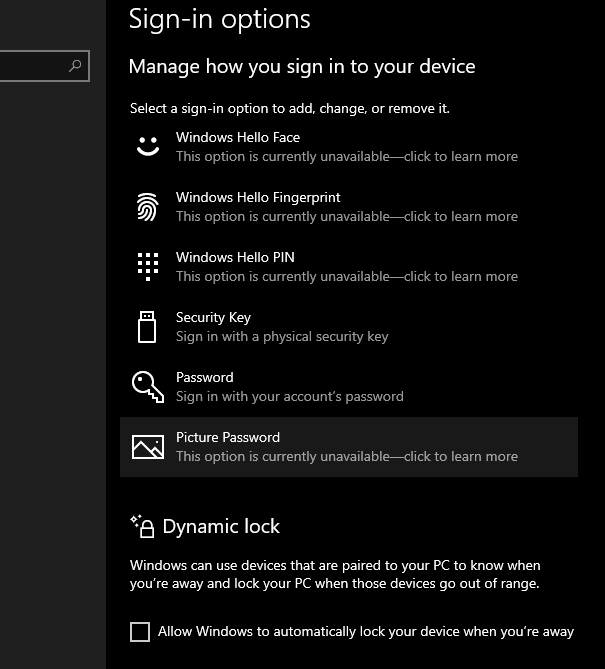Image resolution: width=605 pixels, height=669 pixels.
Task: Choose the Windows Hello PIN option
Action: (x=349, y=267)
